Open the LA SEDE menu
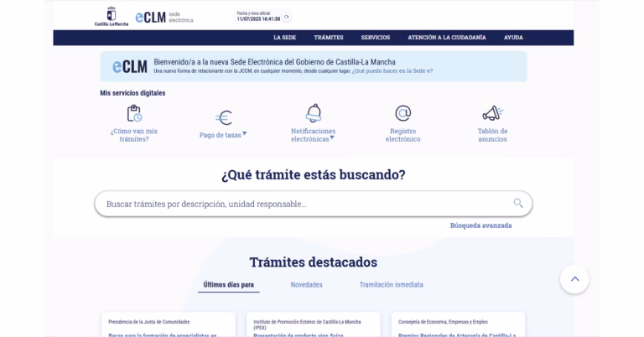Viewport: 644px width, 337px height. 284,38
